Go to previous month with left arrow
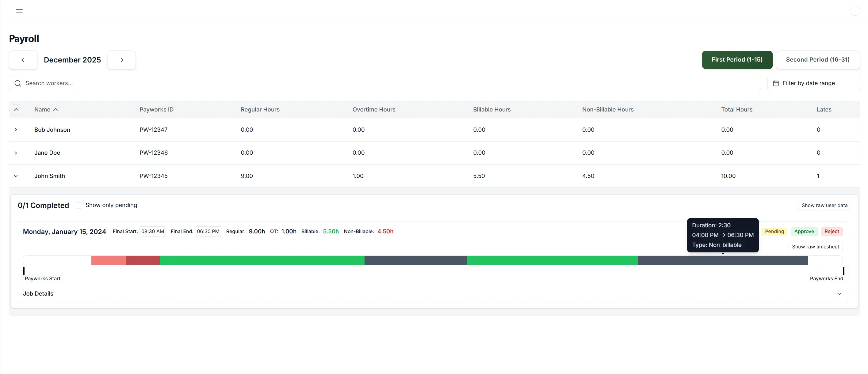 [23, 60]
